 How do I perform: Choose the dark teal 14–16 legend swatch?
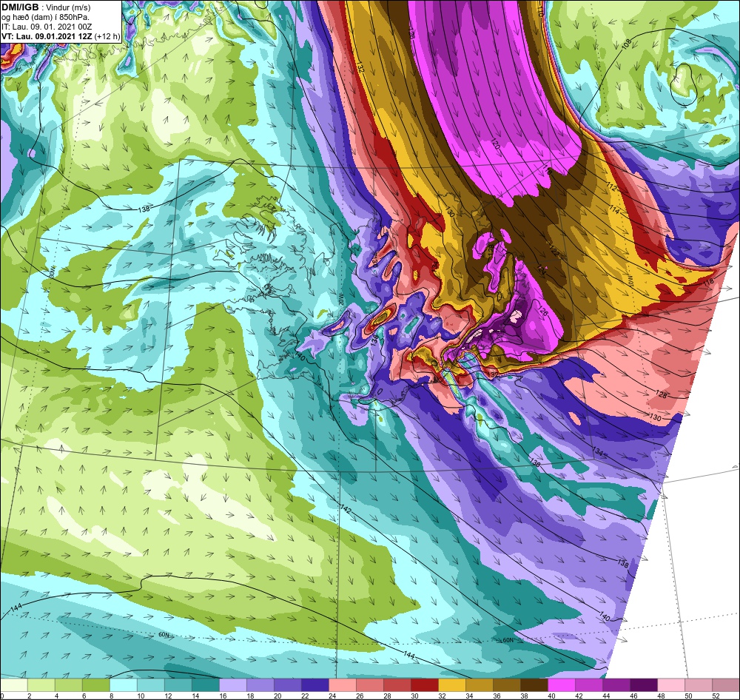click(x=206, y=684)
